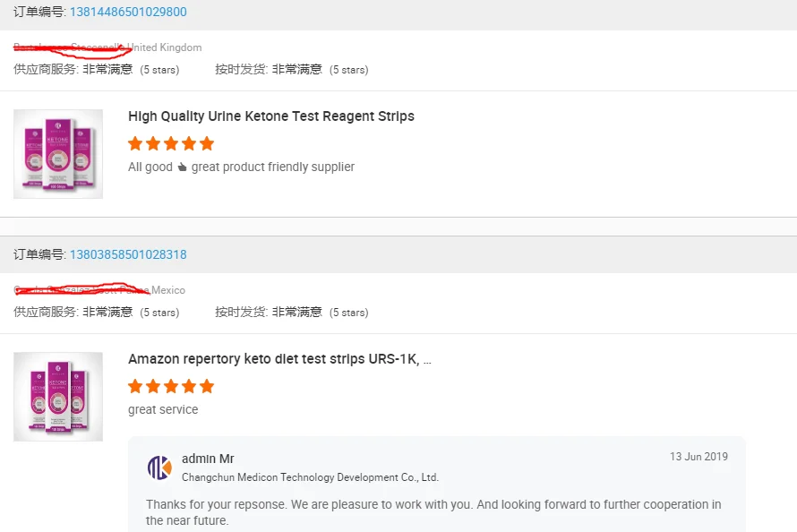797x532 pixels.
Task: Click the 13 Jun 2019 reply date
Action: (698, 457)
